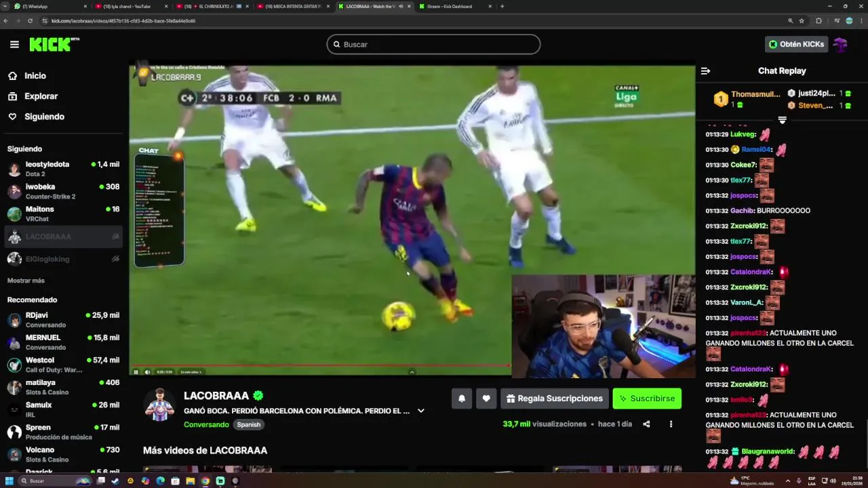
Task: Open RDjavi recommended channel
Action: tap(62, 320)
